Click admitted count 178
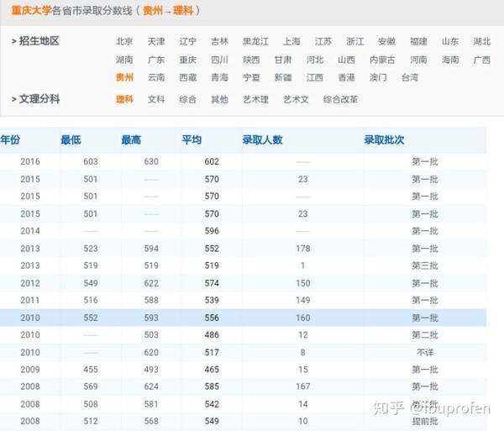Screen dimensions: 504x431 (303, 249)
